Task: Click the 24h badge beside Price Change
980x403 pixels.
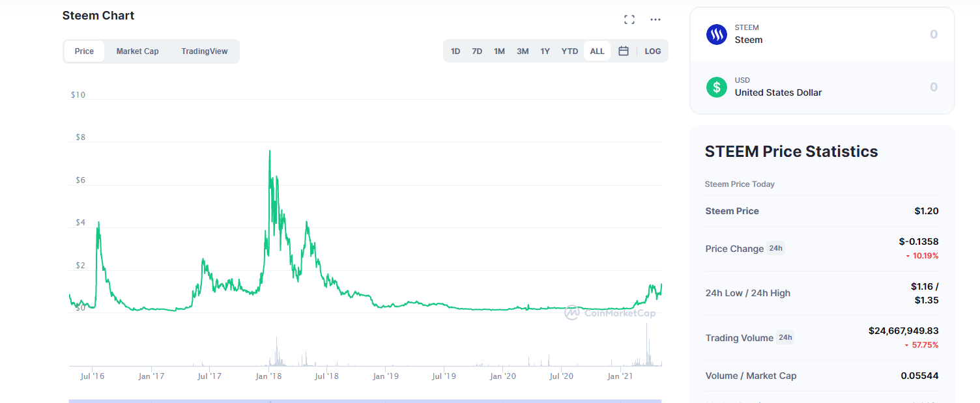Action: coord(775,248)
